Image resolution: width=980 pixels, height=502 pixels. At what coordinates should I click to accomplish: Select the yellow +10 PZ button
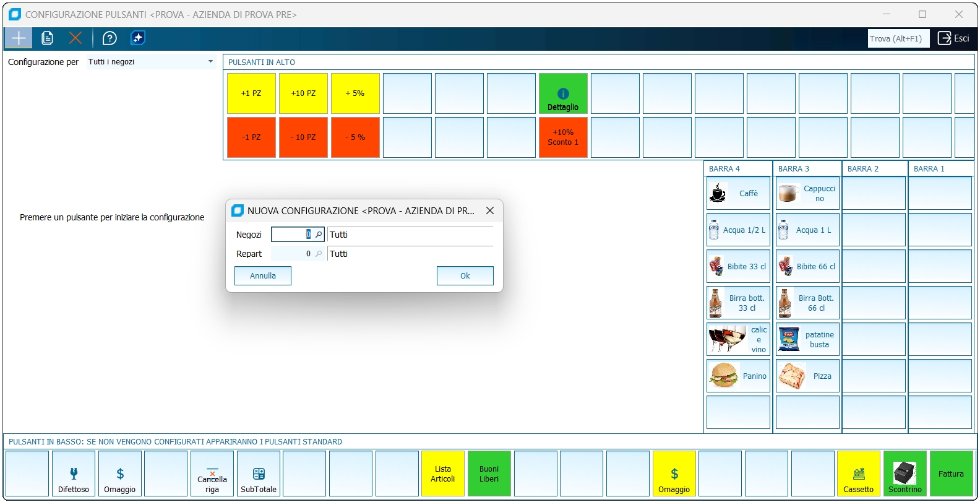[303, 93]
